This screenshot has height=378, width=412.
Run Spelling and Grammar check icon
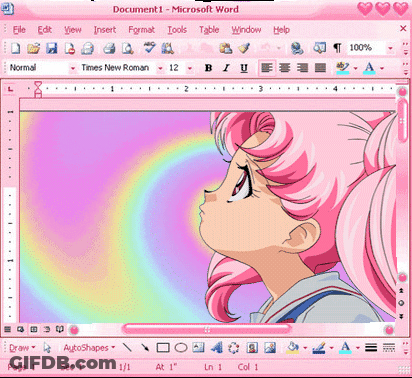149,48
